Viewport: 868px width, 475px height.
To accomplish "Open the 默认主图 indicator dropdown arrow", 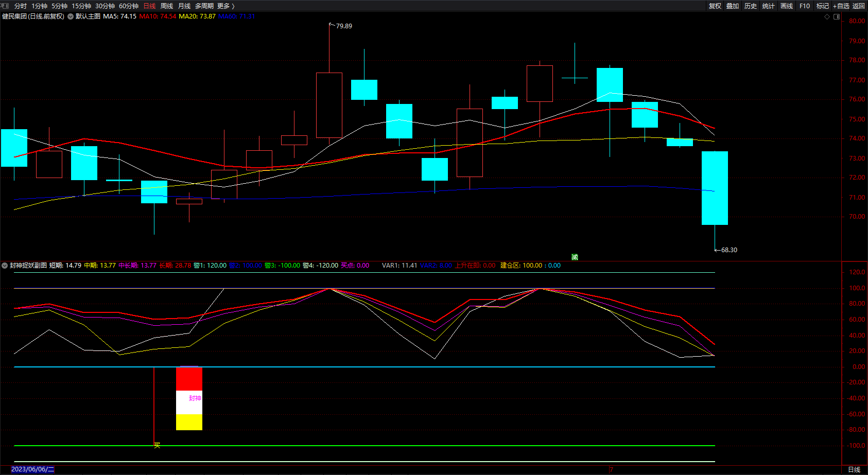I will coord(71,16).
